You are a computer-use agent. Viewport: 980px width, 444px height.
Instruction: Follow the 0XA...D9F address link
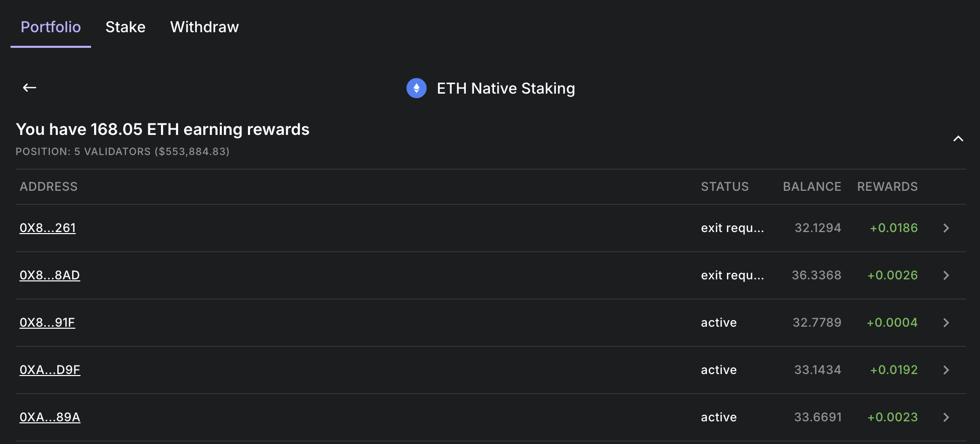(50, 370)
